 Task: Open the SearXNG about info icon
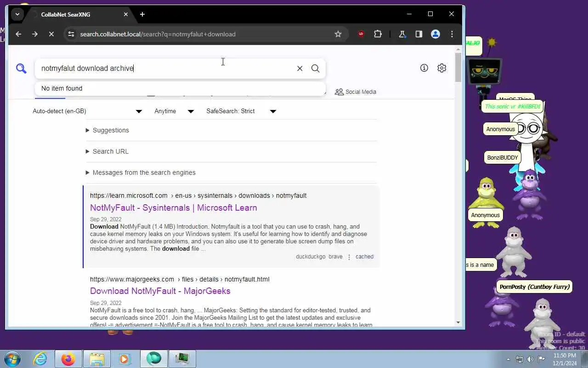[424, 68]
